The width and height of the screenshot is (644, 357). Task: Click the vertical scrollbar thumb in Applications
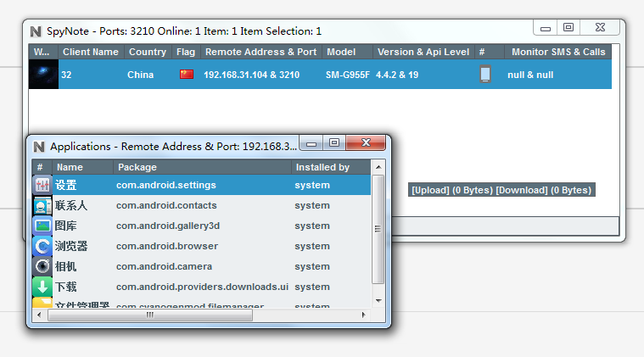tap(378, 229)
